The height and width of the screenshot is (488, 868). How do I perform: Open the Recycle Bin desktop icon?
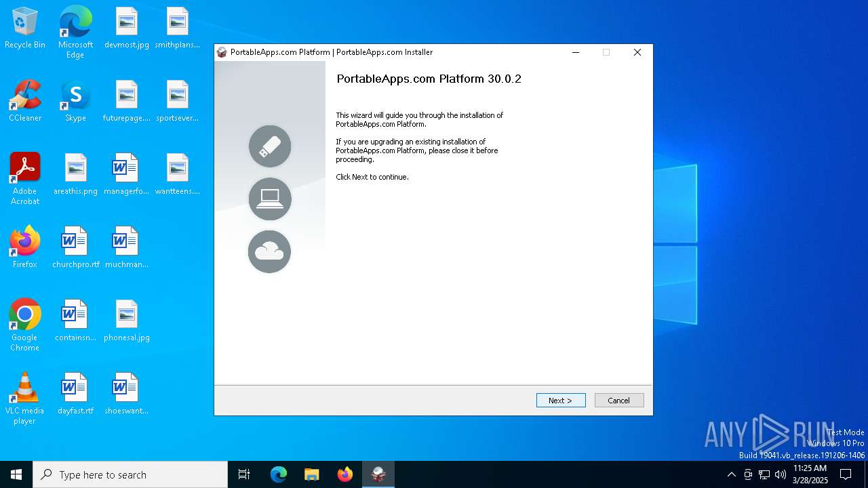point(25,28)
